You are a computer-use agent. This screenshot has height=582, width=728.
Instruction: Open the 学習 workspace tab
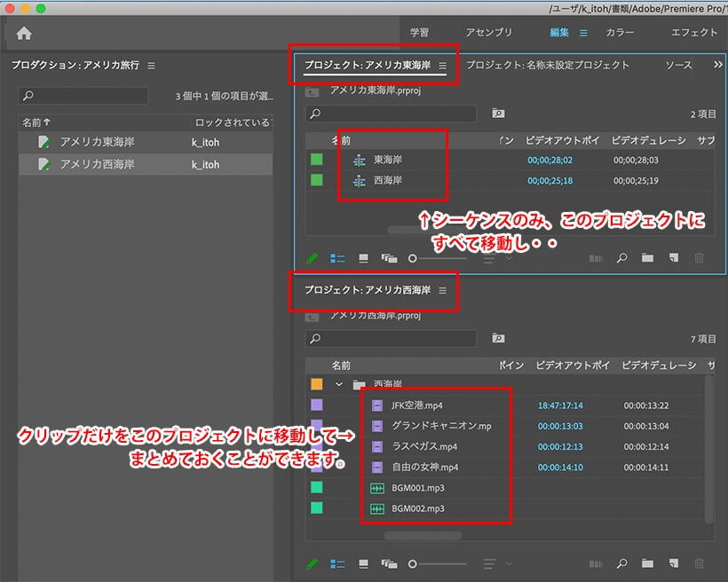(x=419, y=33)
